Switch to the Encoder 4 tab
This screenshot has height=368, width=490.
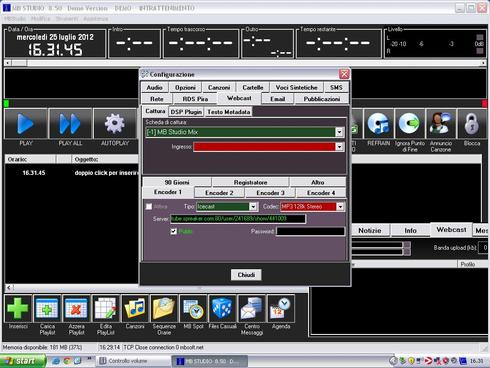click(x=321, y=193)
